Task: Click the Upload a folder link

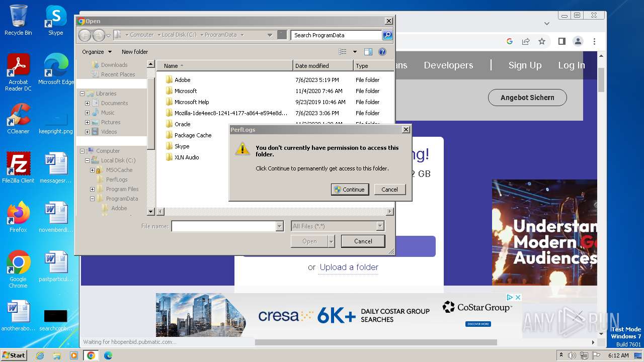Action: point(349,267)
